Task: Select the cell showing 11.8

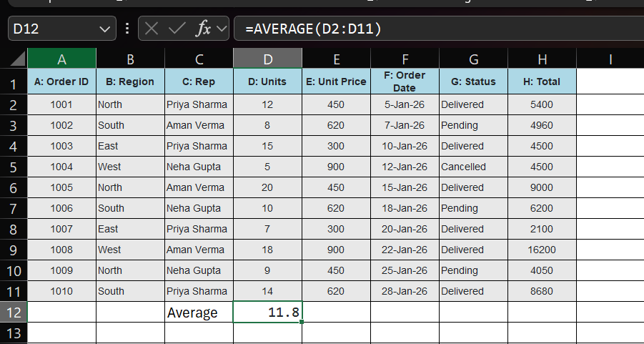Action: (x=267, y=313)
